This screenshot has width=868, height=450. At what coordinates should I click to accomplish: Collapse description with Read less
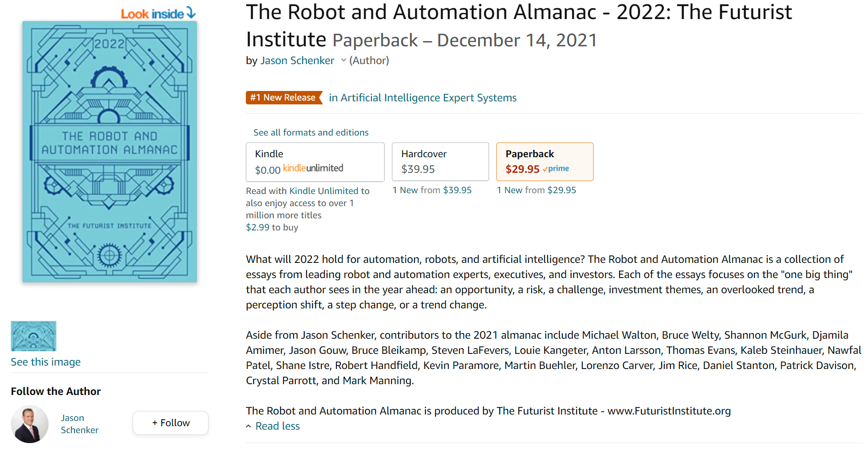(277, 426)
